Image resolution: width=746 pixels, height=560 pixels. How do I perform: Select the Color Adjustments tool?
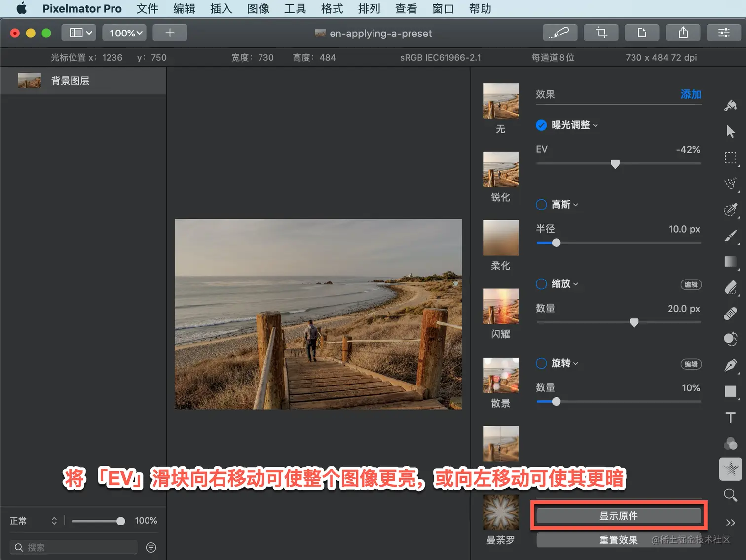tap(731, 443)
